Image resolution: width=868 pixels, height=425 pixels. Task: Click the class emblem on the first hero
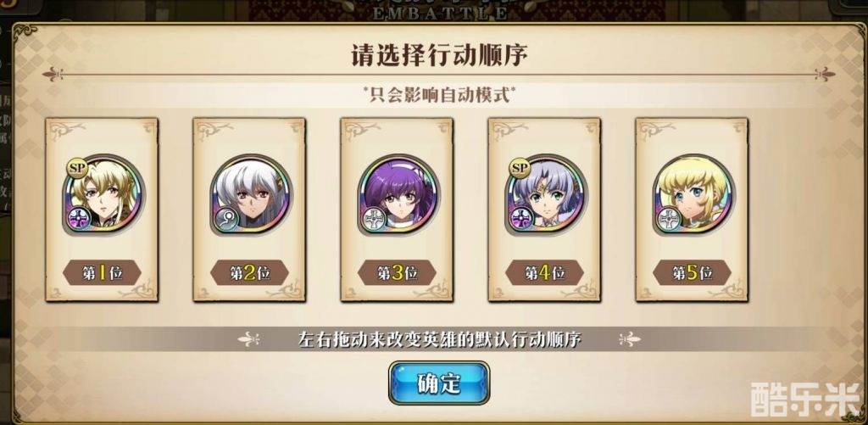click(79, 219)
